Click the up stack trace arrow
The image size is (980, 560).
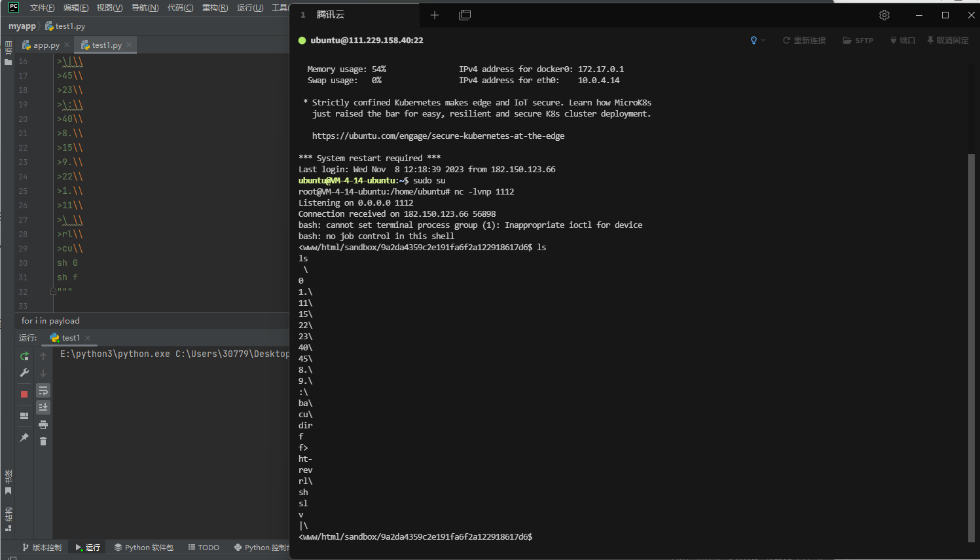[x=43, y=356]
